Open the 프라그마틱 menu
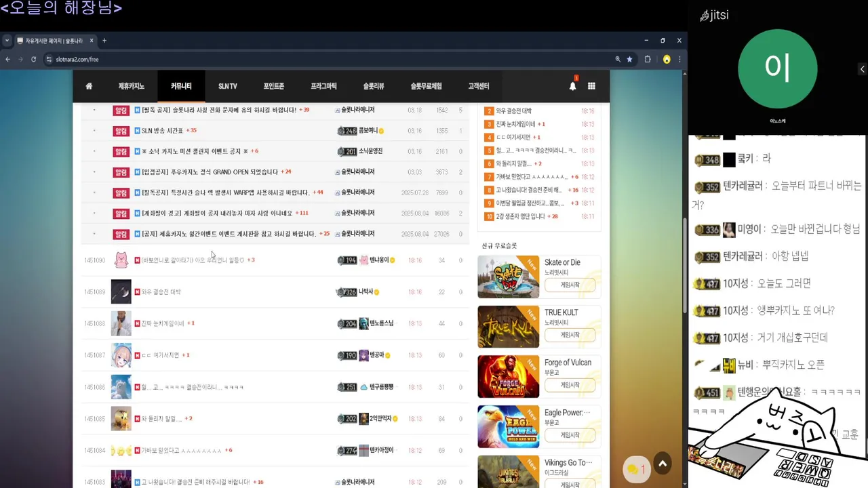 pos(323,86)
